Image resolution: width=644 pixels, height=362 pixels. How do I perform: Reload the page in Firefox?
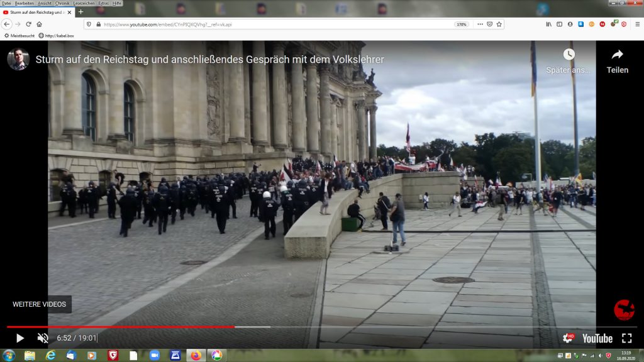point(28,24)
